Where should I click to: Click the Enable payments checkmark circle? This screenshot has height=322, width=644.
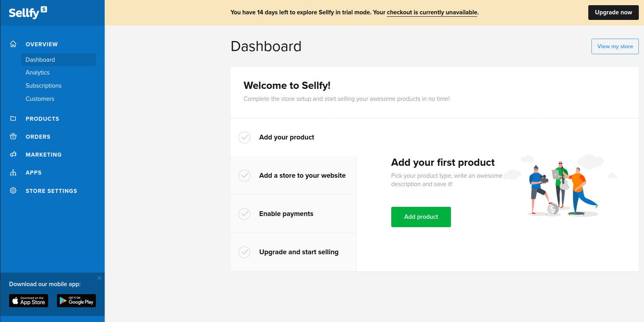point(244,214)
